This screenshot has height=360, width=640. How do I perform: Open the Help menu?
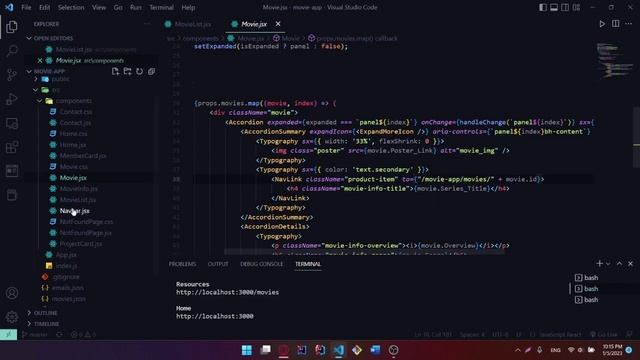188,7
